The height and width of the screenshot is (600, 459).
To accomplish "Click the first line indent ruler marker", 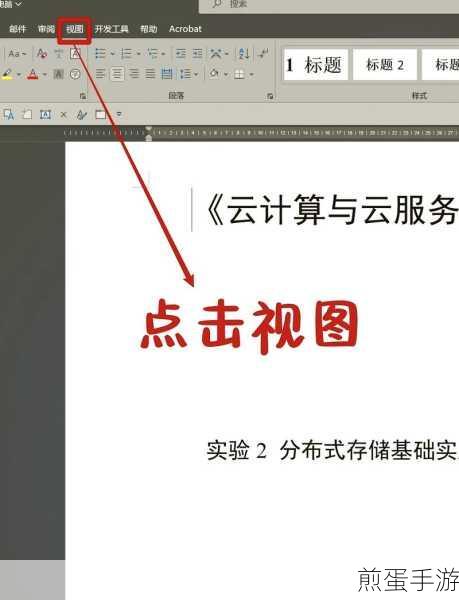I will point(149,129).
